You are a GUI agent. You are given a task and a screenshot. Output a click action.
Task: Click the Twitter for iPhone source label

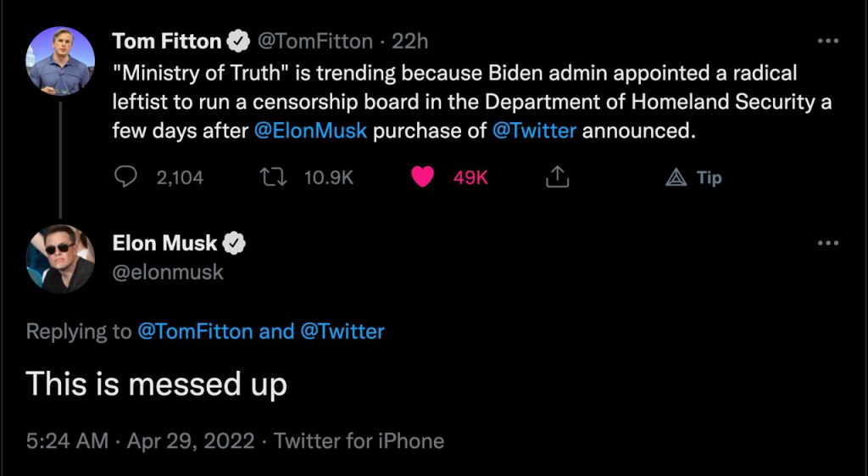pyautogui.click(x=359, y=440)
